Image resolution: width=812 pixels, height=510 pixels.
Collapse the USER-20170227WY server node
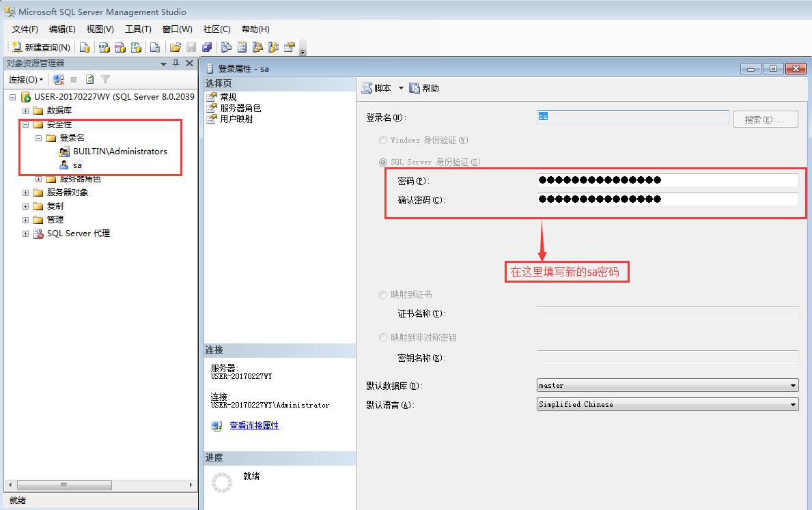(13, 97)
